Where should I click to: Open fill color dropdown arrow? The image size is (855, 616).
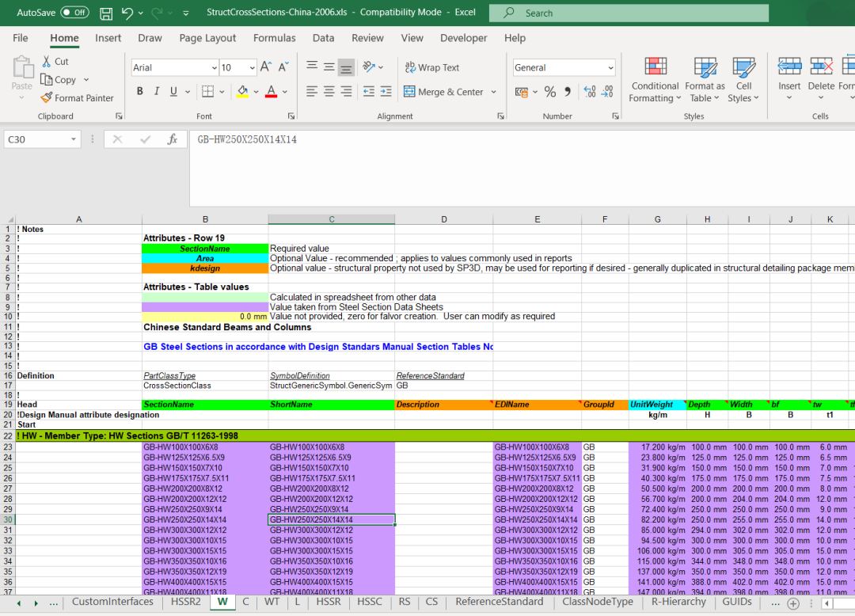point(256,92)
